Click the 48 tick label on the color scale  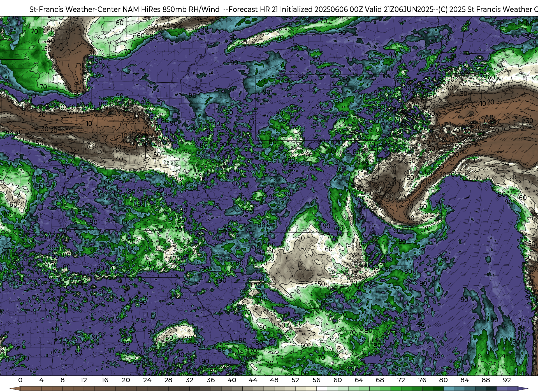pos(274,380)
